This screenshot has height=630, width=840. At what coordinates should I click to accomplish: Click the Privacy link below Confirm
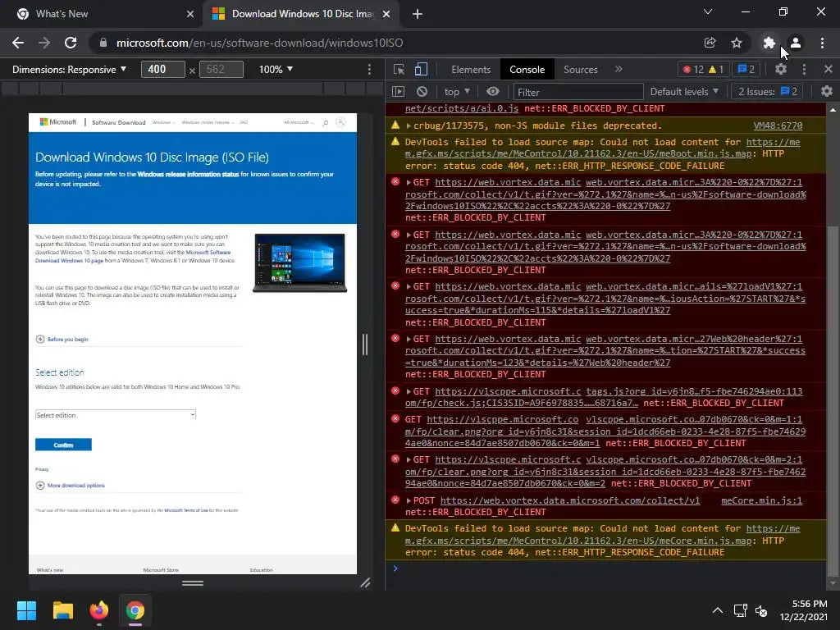(42, 469)
